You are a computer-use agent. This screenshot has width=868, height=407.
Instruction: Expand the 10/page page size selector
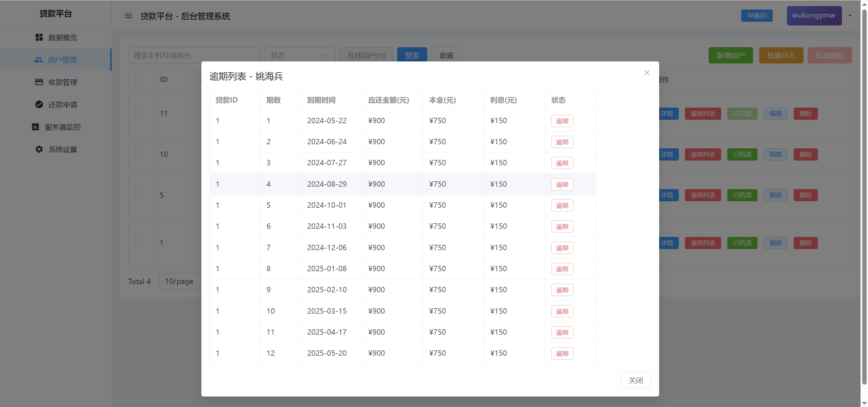point(180,281)
